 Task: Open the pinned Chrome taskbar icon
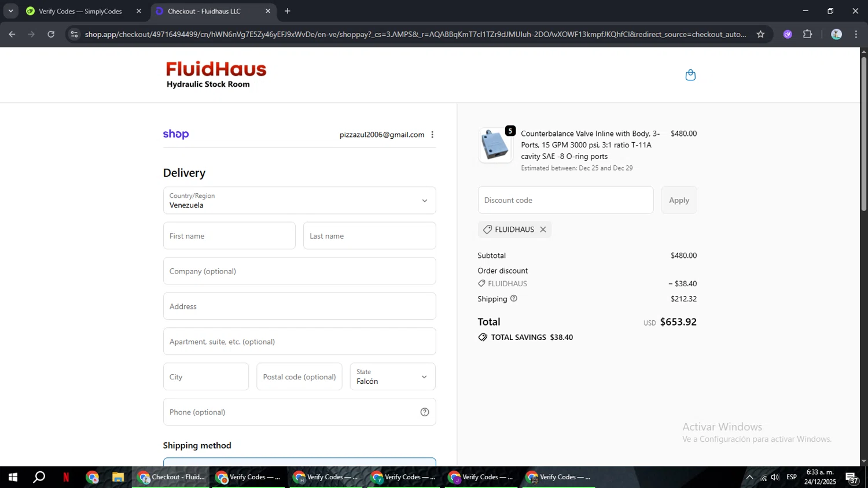pyautogui.click(x=92, y=477)
